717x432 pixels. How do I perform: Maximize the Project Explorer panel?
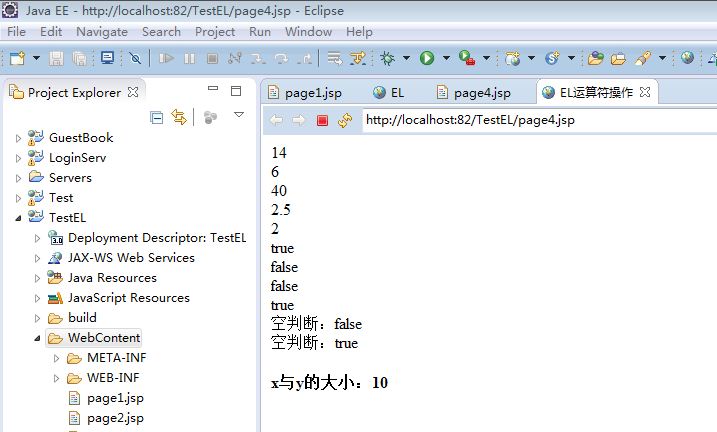(x=236, y=91)
